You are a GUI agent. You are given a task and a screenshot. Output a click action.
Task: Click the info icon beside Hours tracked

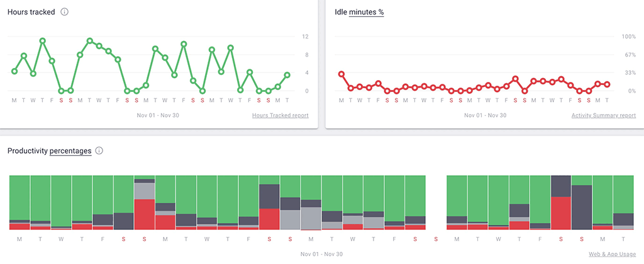[x=65, y=12]
